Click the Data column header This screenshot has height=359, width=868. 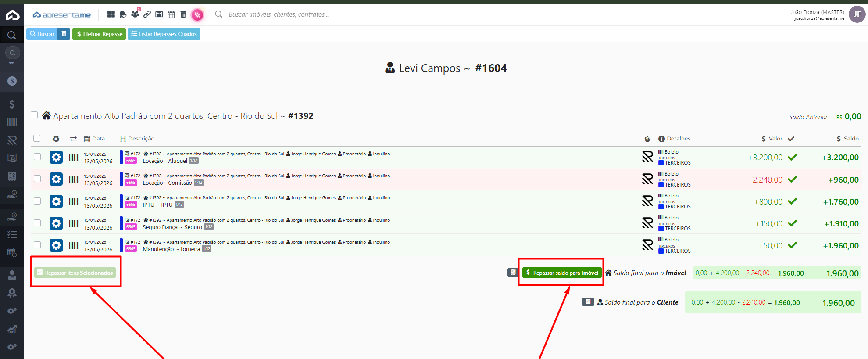(x=94, y=139)
